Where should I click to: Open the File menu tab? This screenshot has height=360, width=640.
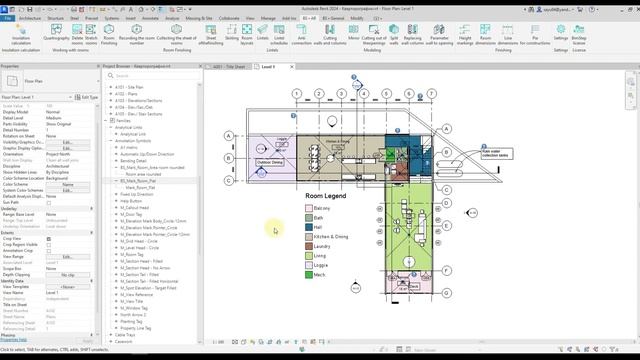point(8,18)
